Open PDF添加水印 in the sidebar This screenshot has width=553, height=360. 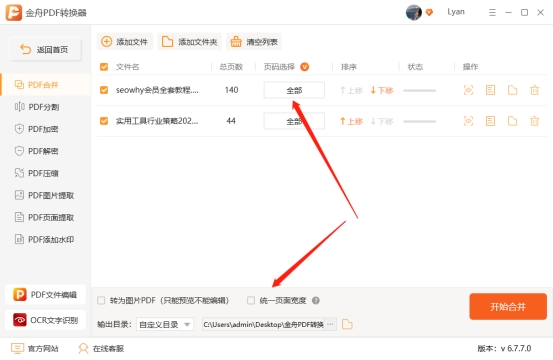click(x=45, y=239)
